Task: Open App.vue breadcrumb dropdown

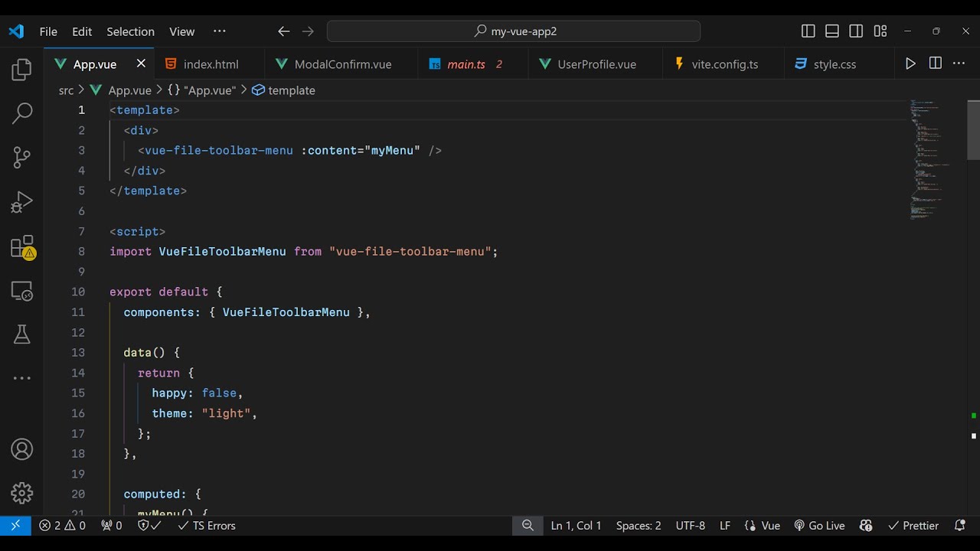Action: point(121,90)
